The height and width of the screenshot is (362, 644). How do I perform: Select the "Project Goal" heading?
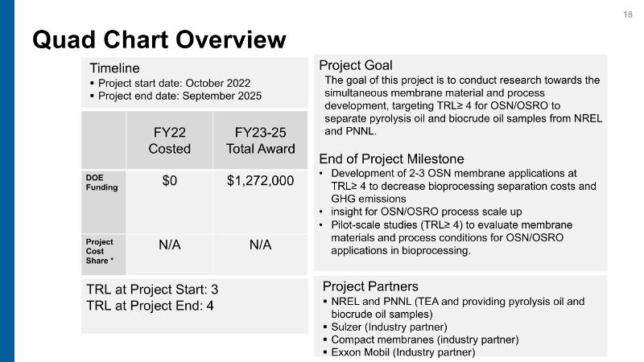tap(356, 65)
